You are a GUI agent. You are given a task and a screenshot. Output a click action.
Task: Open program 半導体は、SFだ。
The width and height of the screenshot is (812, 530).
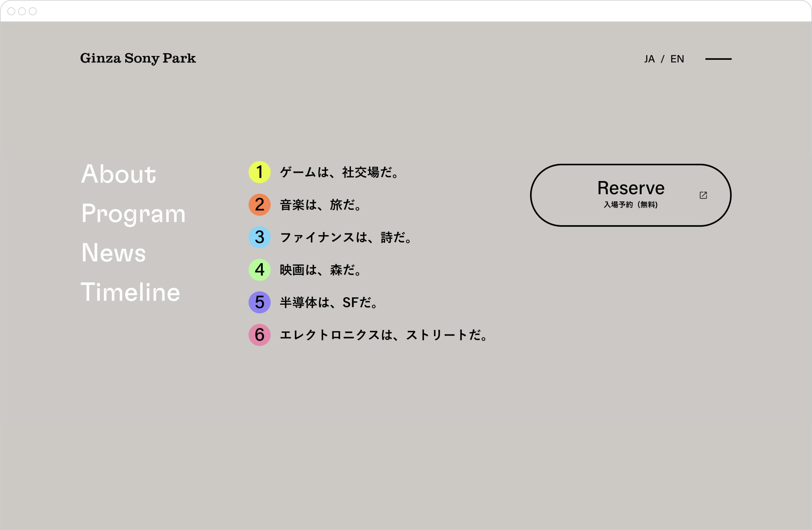[328, 302]
